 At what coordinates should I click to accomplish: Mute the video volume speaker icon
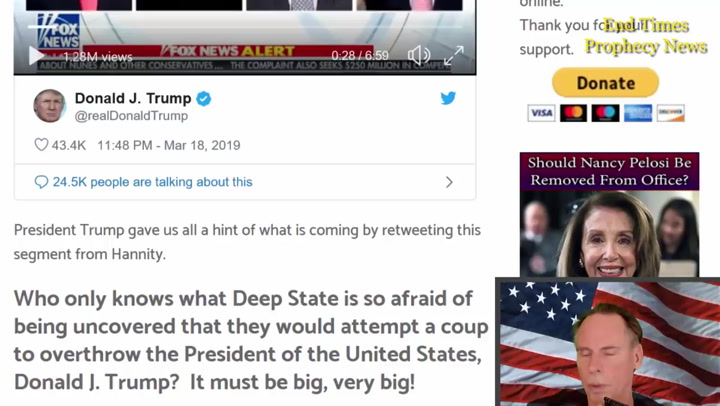419,55
